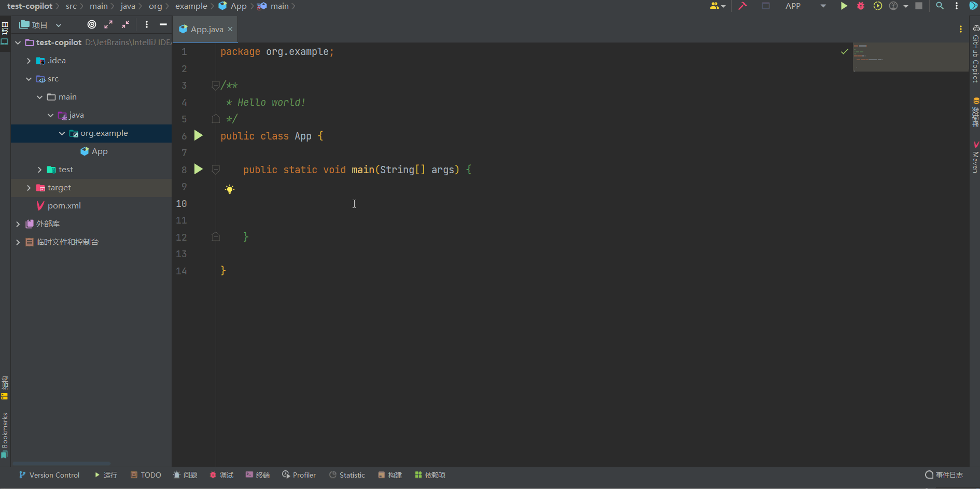Screen dimensions: 980x489
Task: Open editor tab list three-dot menu
Action: (961, 29)
